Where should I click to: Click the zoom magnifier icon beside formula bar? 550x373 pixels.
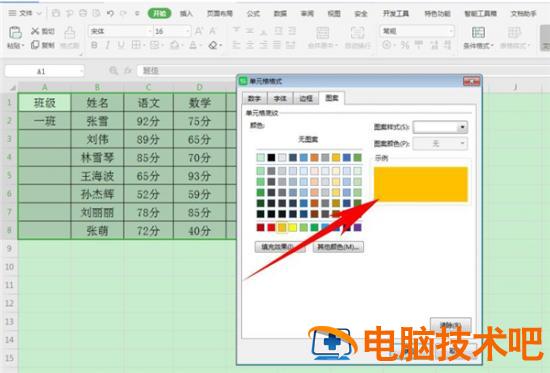pos(113,71)
